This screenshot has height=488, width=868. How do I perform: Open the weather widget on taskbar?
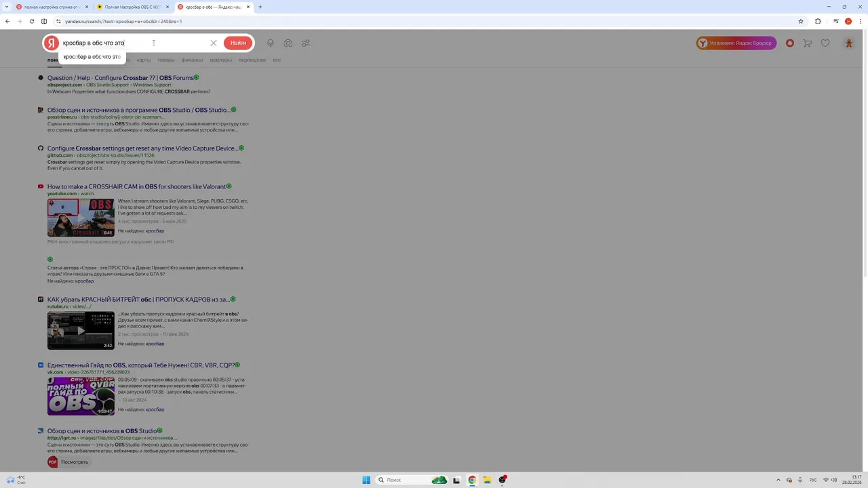[16, 480]
